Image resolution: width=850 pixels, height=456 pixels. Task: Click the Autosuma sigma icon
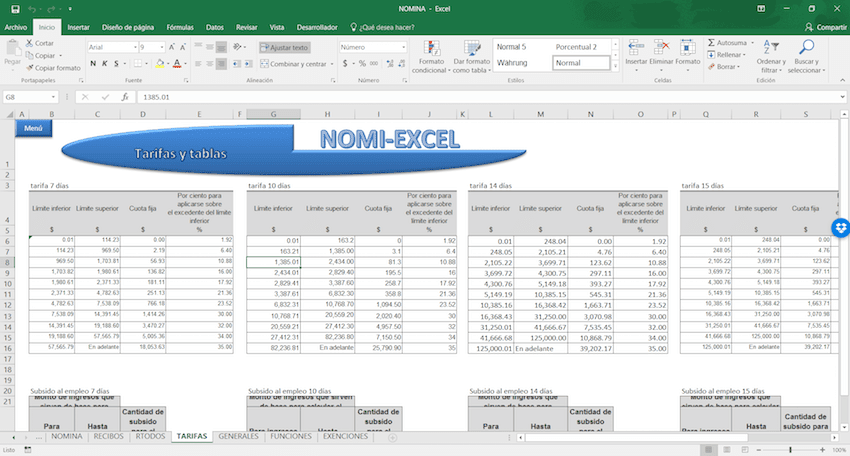point(711,43)
